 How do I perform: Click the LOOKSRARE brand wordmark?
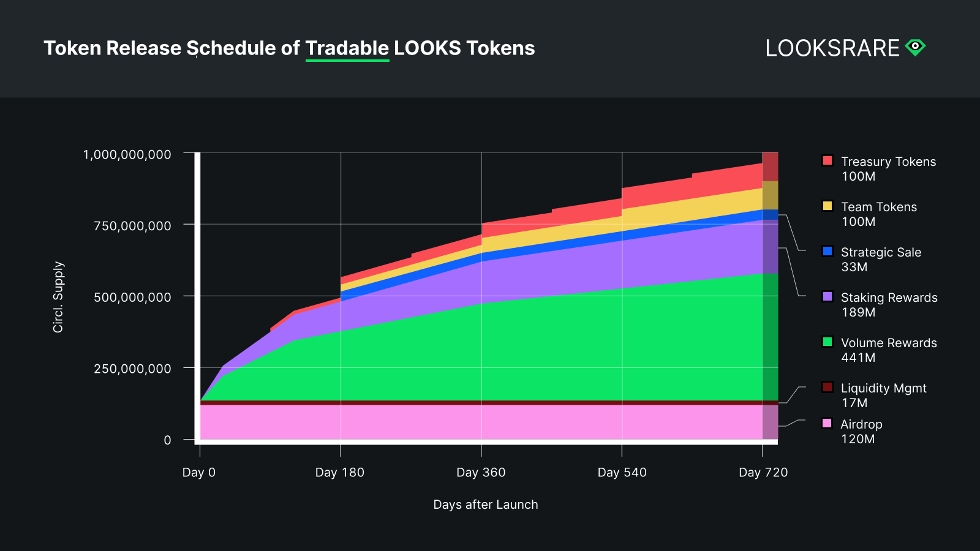tap(832, 48)
